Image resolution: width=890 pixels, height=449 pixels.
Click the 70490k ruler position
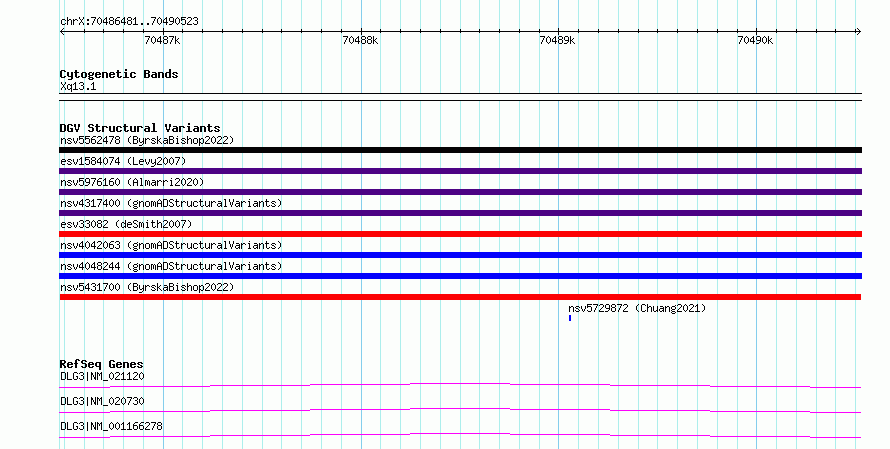[755, 40]
